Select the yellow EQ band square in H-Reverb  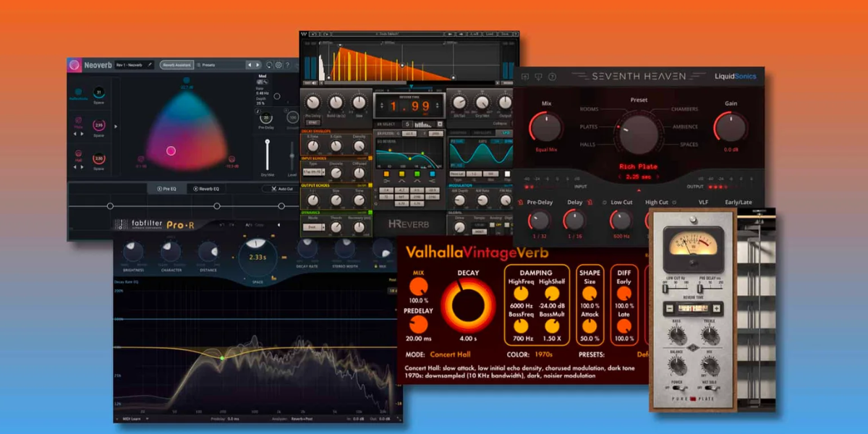(x=401, y=174)
